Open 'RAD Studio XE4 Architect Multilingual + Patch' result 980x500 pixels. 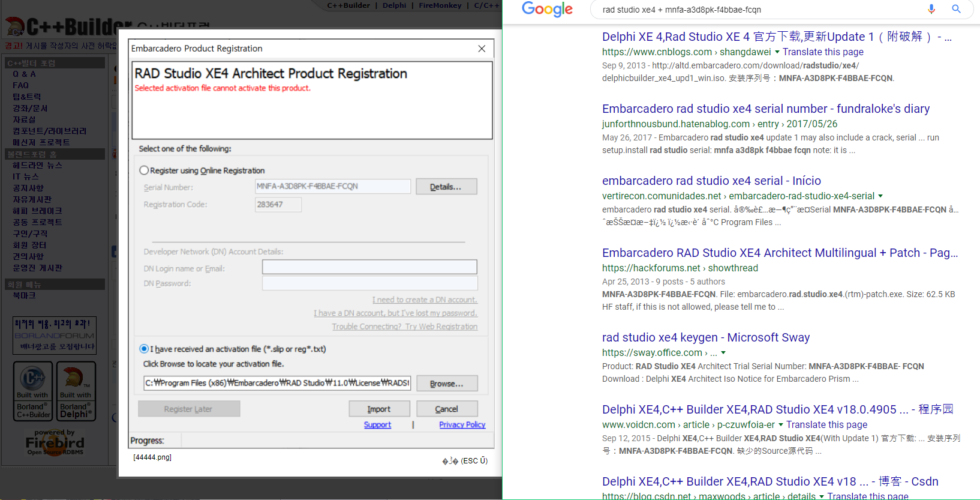(780, 253)
